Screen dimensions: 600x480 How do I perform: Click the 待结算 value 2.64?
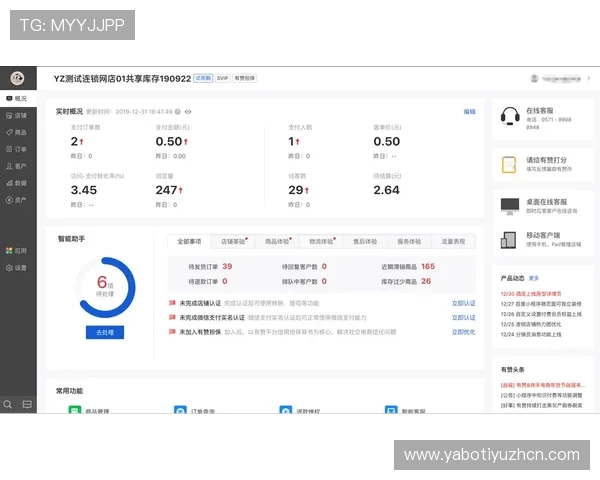(386, 190)
